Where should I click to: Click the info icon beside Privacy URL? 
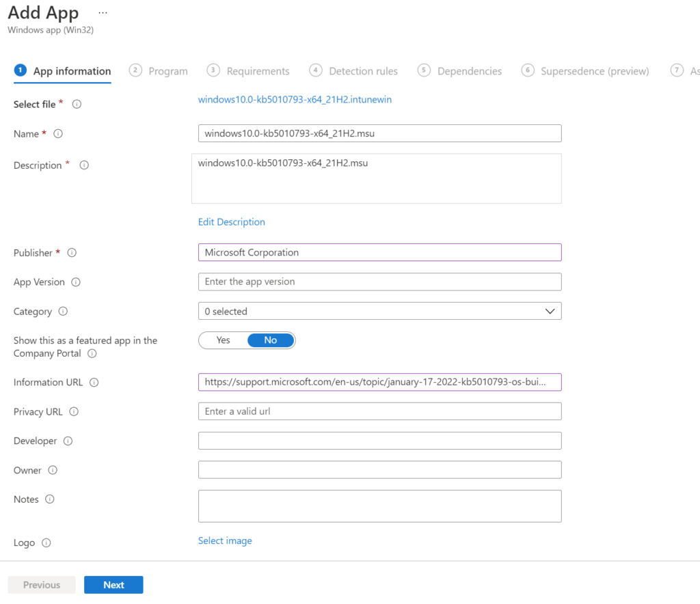[74, 412]
